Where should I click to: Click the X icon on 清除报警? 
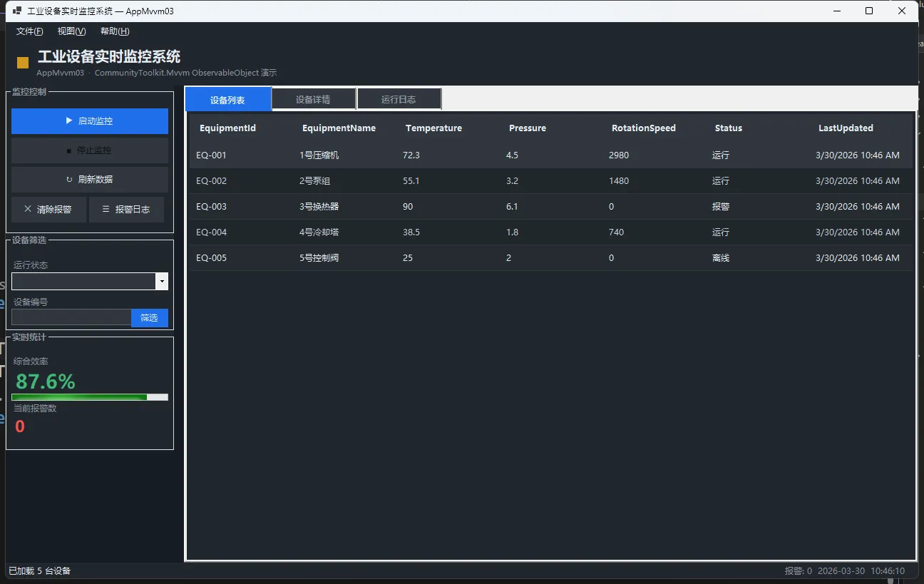click(x=28, y=210)
